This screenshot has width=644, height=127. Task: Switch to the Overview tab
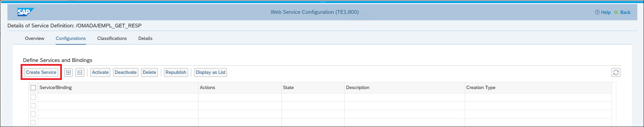tap(34, 39)
